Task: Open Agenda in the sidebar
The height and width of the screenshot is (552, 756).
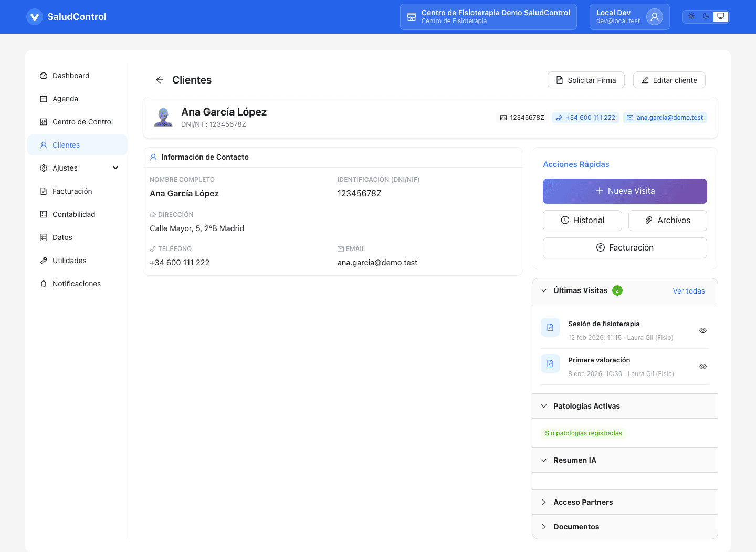Action: click(x=77, y=99)
